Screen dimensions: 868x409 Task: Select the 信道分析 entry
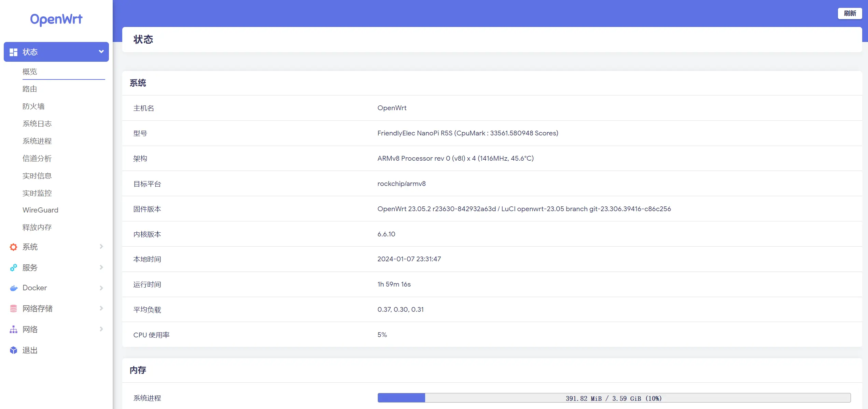tap(37, 158)
